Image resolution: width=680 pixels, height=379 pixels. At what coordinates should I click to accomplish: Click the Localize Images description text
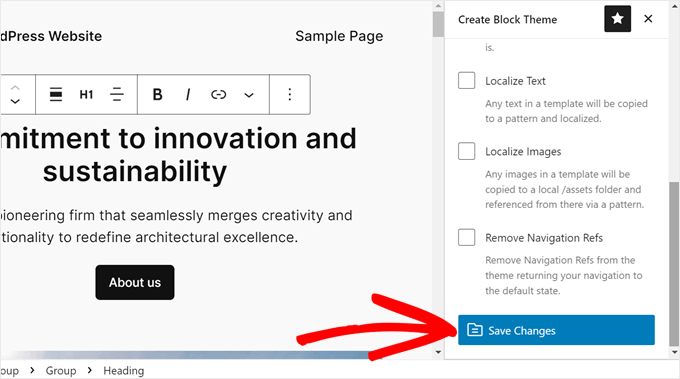[x=564, y=189]
